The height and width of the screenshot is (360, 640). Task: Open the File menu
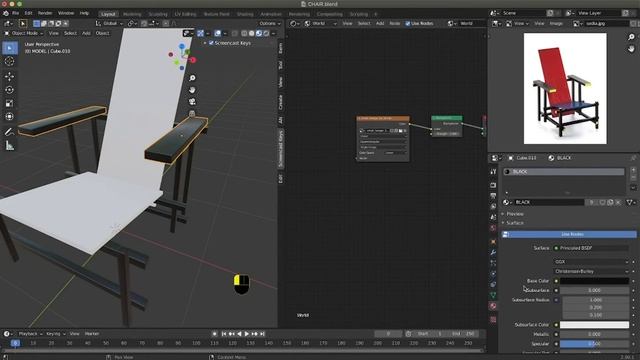coord(15,13)
